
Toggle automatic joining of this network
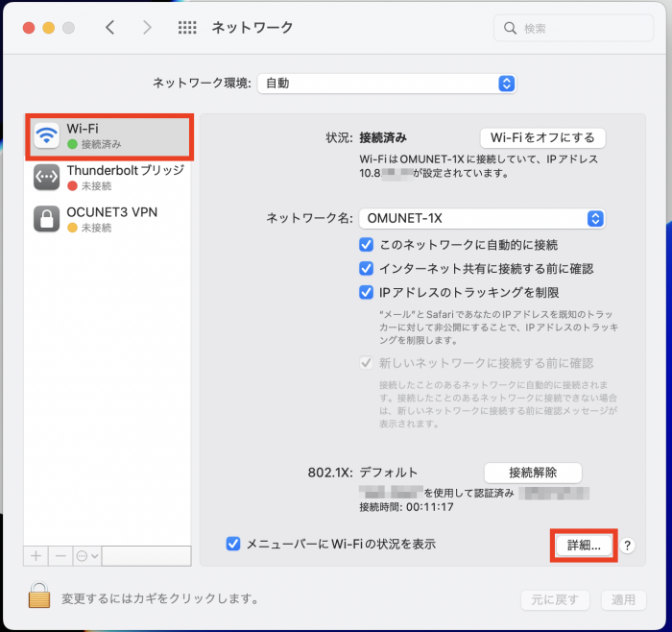click(x=366, y=245)
